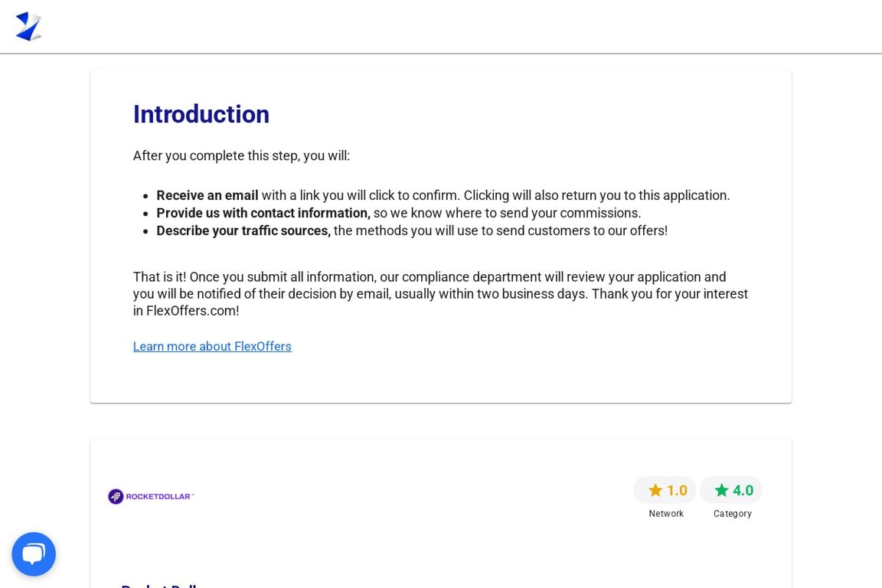Click the Network 1.0 rating badge
Screen dimensions: 882x588
[665, 490]
